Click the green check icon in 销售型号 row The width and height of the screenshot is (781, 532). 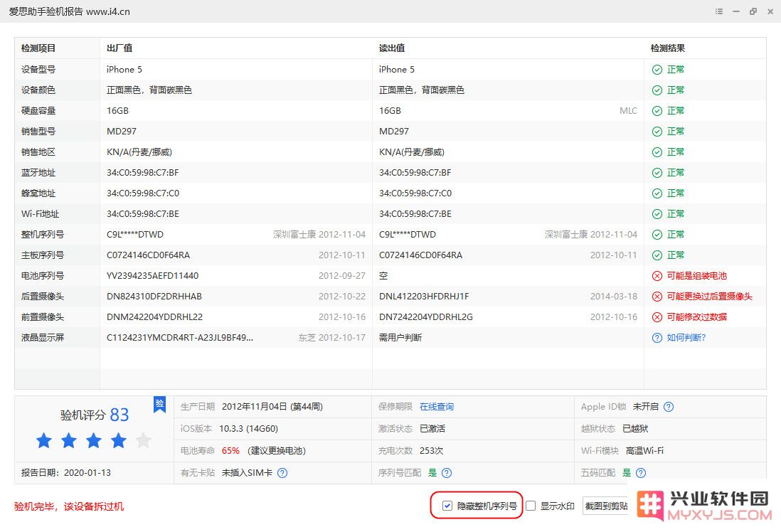[657, 132]
